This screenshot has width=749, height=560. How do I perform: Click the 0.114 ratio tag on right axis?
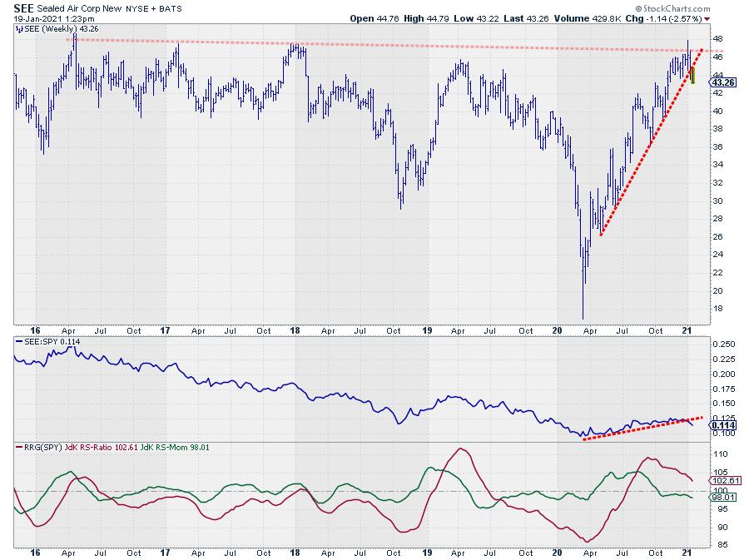719,425
